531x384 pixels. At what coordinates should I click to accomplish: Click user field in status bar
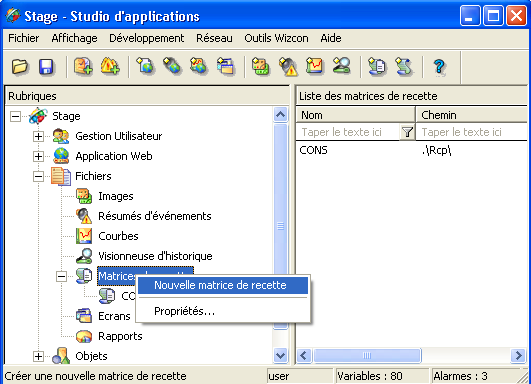coord(300,376)
